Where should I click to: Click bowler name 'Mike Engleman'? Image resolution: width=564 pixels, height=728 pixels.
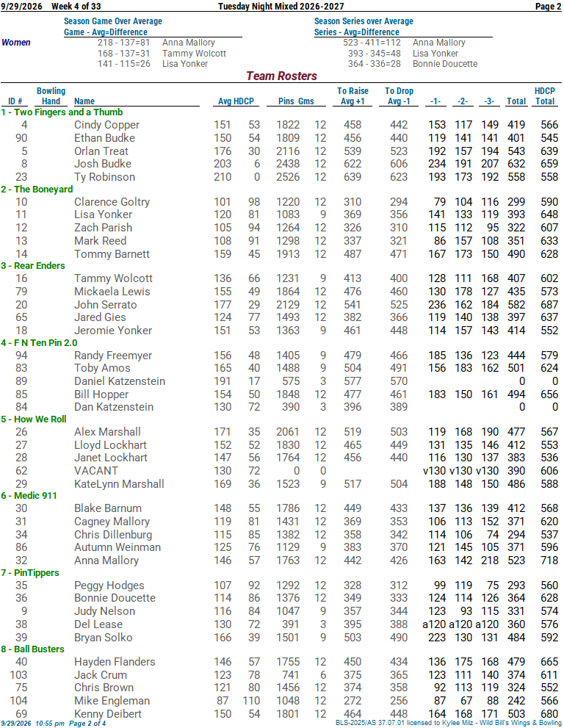coord(112,701)
